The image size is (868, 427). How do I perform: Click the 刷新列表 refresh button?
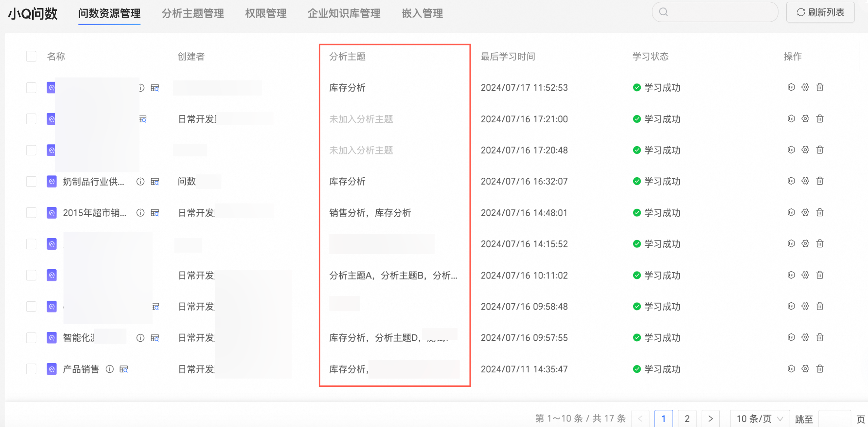(820, 12)
